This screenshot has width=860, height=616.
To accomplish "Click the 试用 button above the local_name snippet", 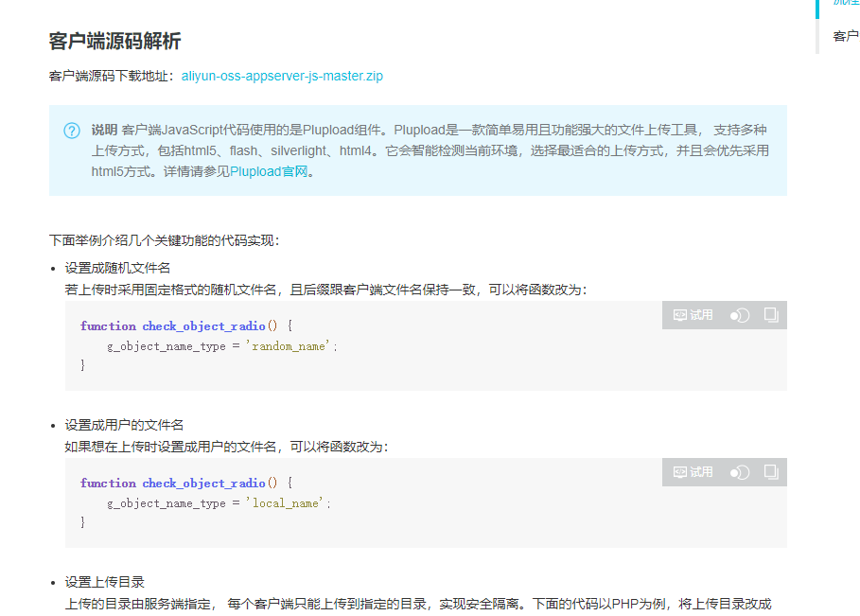I will click(692, 471).
